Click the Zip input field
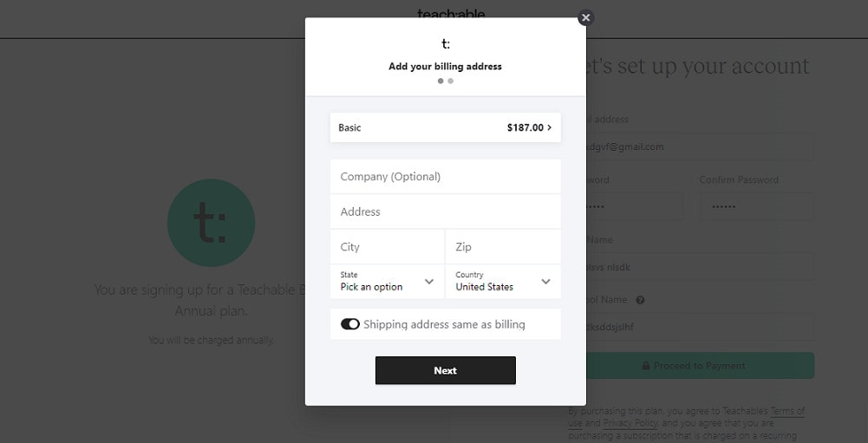The height and width of the screenshot is (443, 868). coord(503,247)
